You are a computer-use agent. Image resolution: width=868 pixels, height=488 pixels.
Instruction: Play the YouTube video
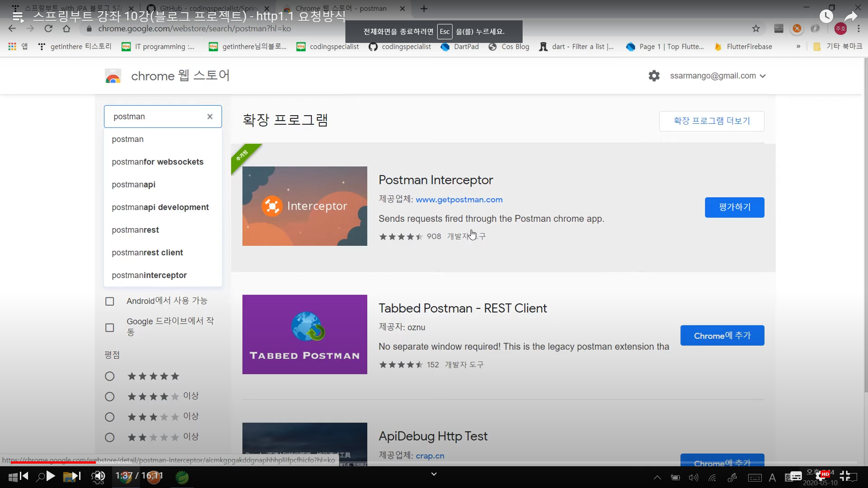click(x=51, y=476)
